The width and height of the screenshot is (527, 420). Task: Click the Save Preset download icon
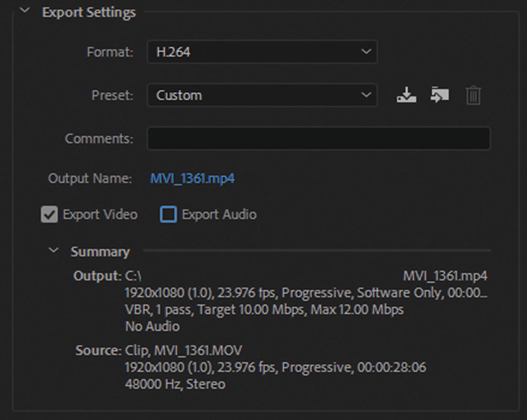(406, 95)
